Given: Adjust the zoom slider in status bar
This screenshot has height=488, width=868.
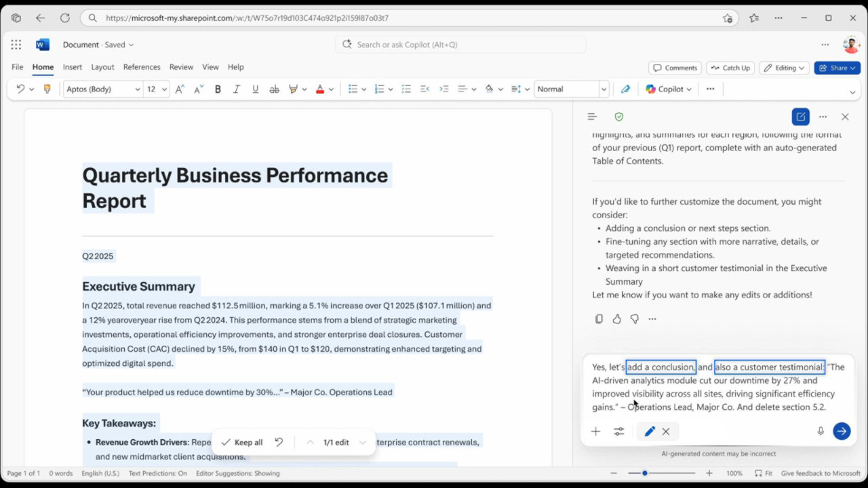Looking at the screenshot, I should click(645, 473).
